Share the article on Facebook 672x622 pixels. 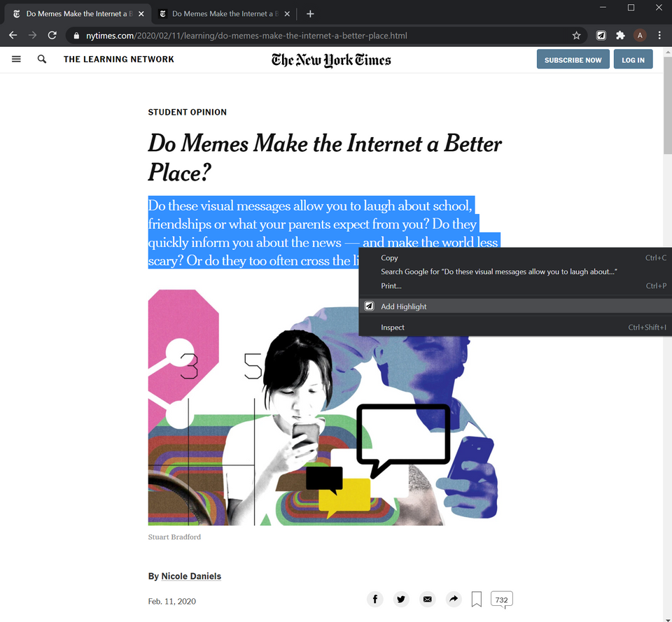coord(374,599)
